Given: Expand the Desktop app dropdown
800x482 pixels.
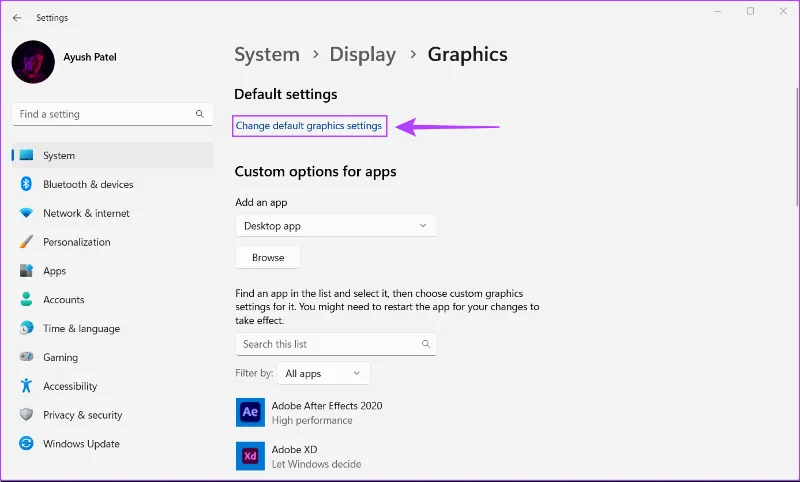Looking at the screenshot, I should pyautogui.click(x=336, y=225).
